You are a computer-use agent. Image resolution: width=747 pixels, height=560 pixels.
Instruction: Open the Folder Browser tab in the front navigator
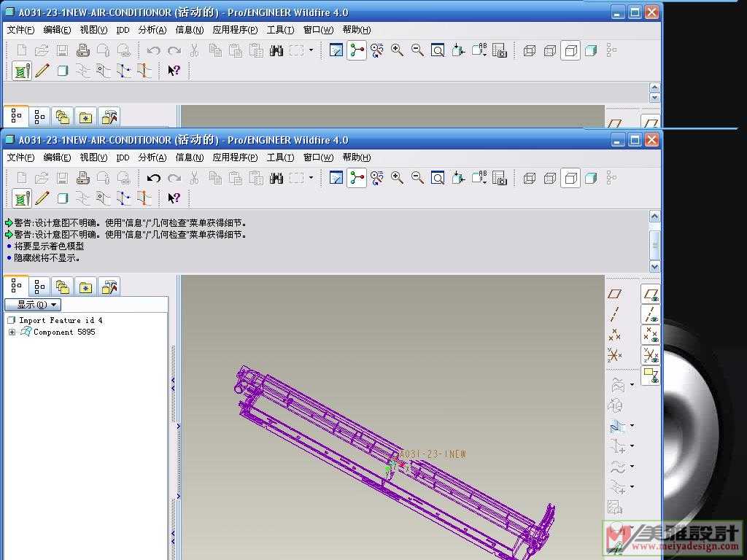click(63, 287)
